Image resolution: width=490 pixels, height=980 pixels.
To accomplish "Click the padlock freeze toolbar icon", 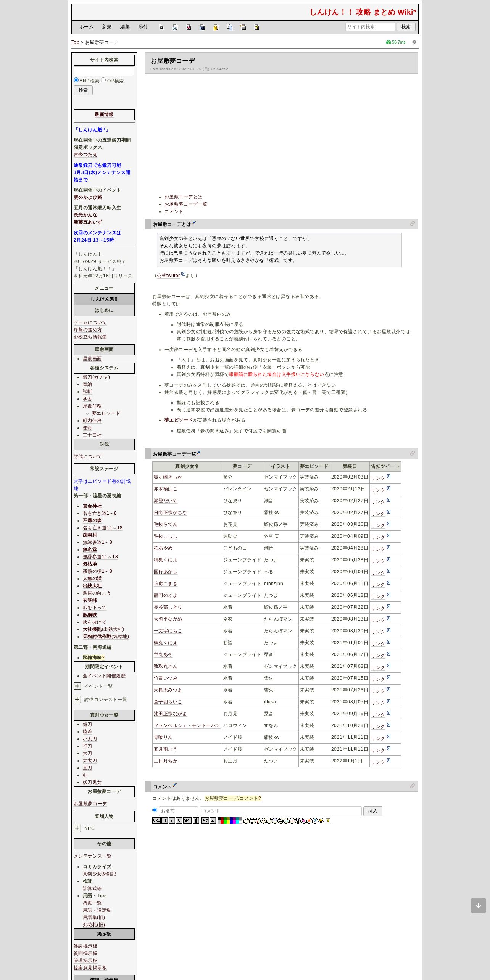I will (216, 27).
